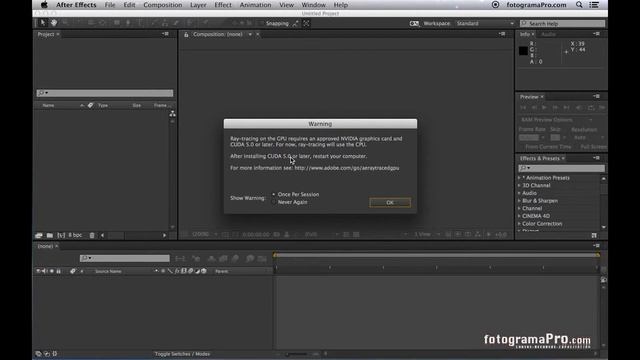
Task: Click the Name column header in Project
Action: click(48, 106)
